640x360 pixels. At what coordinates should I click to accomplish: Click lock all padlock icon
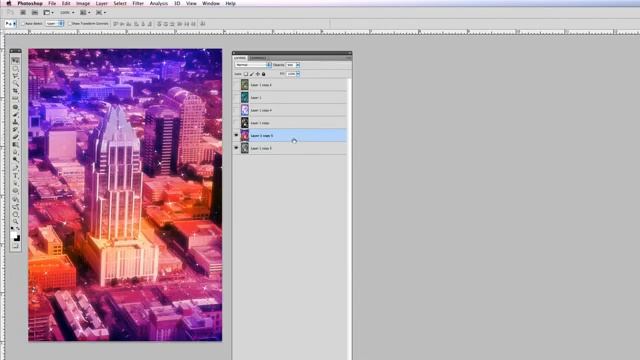[x=263, y=74]
